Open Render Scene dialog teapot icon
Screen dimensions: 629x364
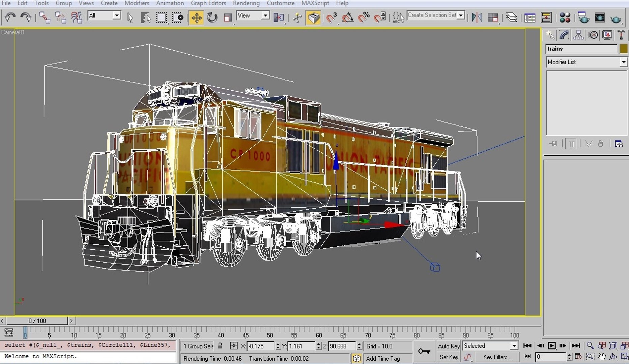pos(583,17)
